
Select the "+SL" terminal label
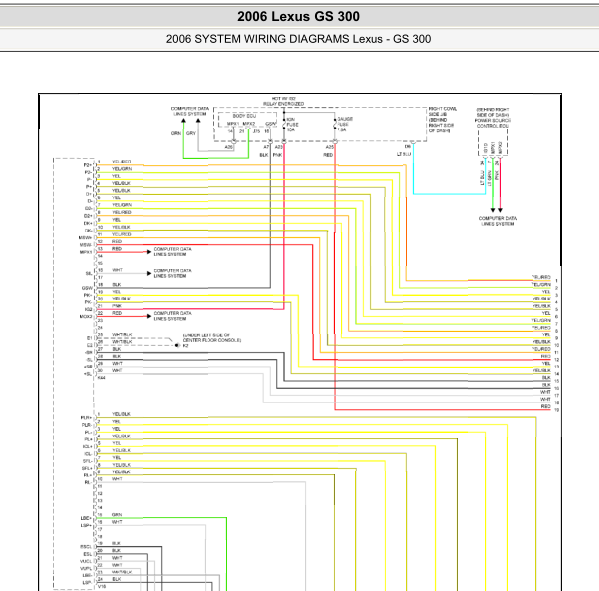tap(88, 374)
